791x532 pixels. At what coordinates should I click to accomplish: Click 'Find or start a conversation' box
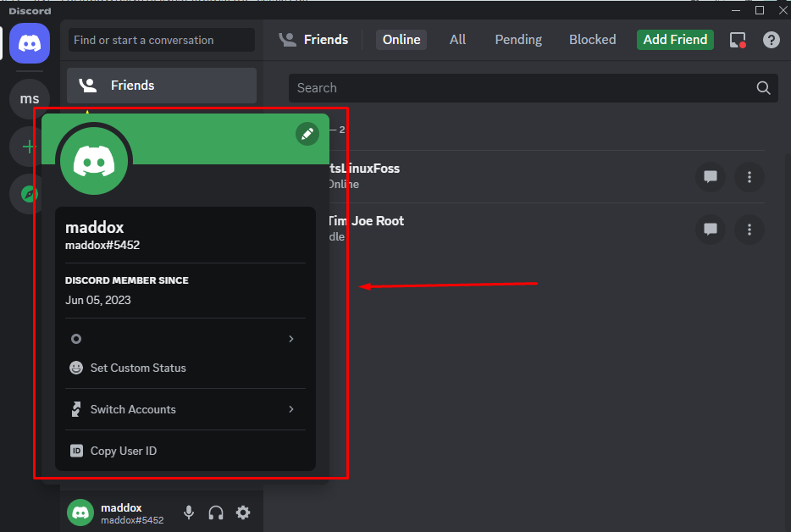(x=162, y=40)
